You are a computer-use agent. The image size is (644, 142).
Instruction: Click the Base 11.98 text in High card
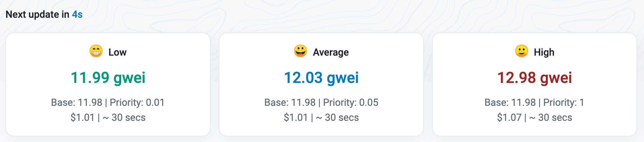(510, 102)
